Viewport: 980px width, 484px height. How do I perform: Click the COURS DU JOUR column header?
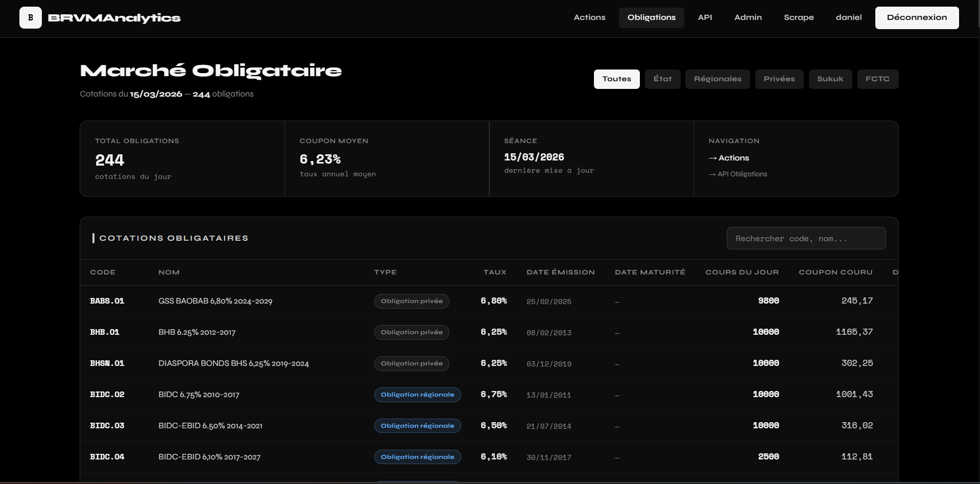[742, 272]
